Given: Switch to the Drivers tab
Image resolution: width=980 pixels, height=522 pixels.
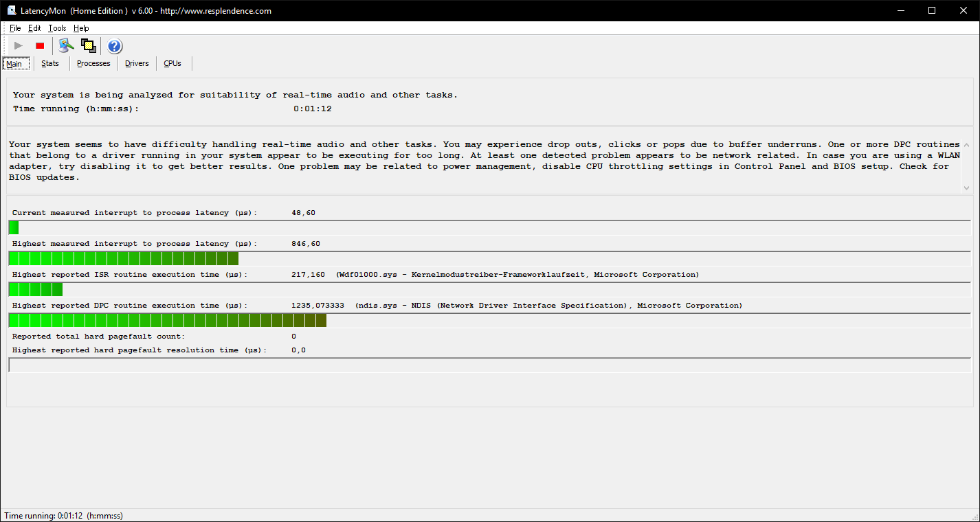Looking at the screenshot, I should pos(137,63).
